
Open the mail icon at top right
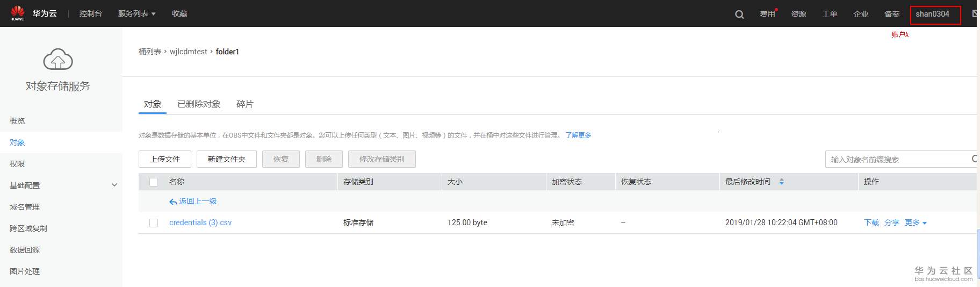coord(975,14)
